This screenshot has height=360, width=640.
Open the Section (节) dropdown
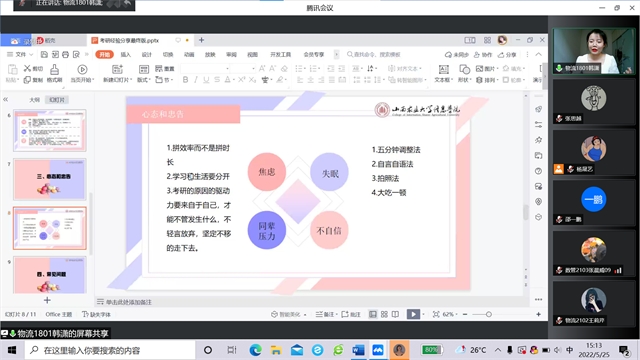(x=164, y=80)
